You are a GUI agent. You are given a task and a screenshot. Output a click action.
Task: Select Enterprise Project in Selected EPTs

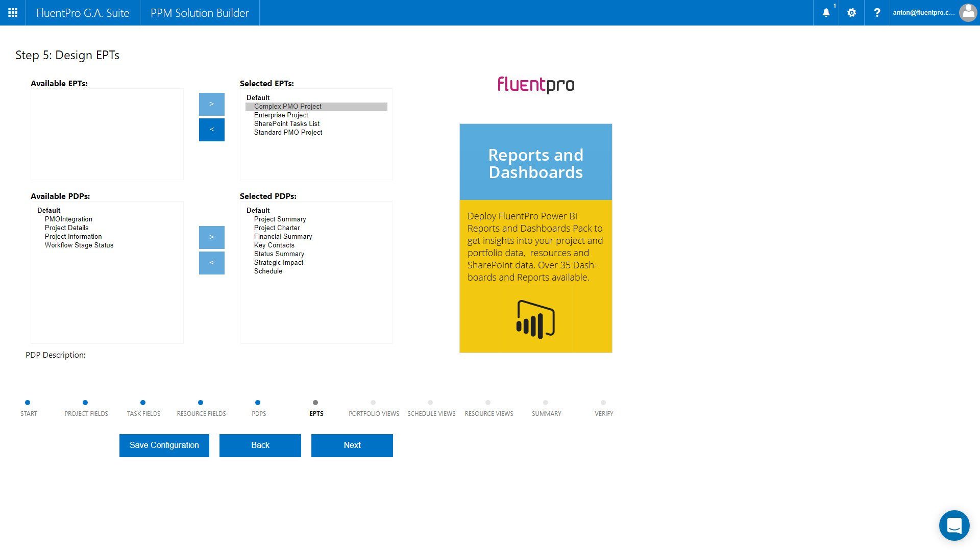point(281,115)
